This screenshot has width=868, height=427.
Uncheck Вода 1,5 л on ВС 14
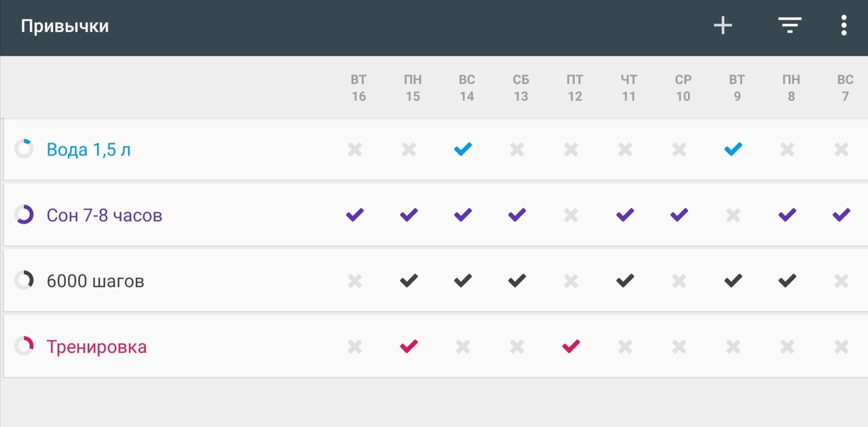[463, 150]
